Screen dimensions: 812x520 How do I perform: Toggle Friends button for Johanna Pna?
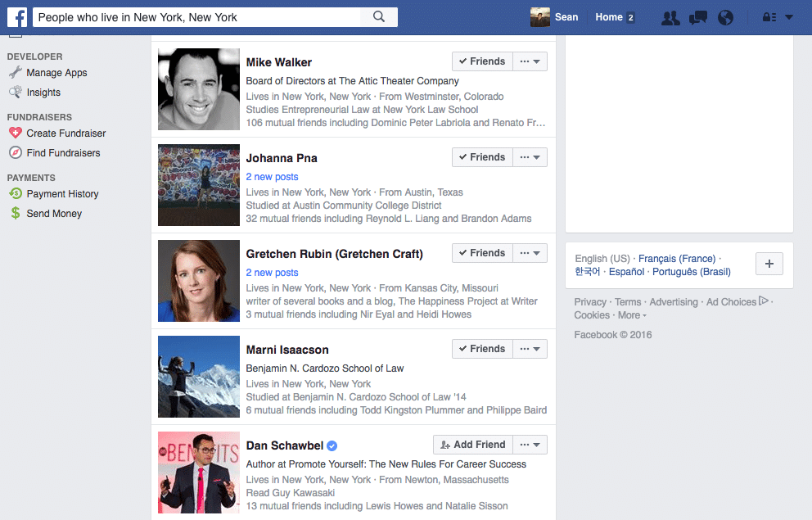click(482, 157)
